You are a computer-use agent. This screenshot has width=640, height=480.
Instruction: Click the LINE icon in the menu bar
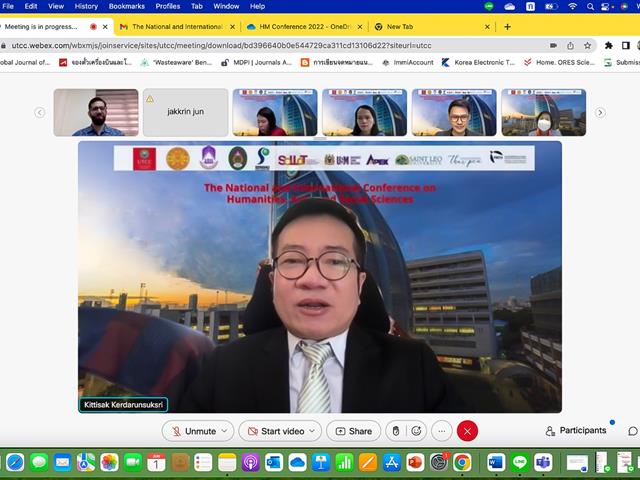(489, 6)
